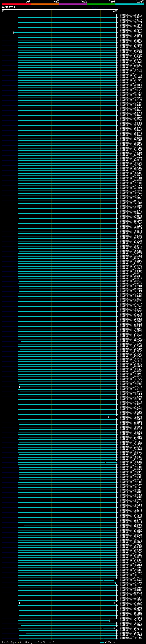Select hit label UniRef100_A9TKU6
The image size is (146, 644).
[131, 638]
